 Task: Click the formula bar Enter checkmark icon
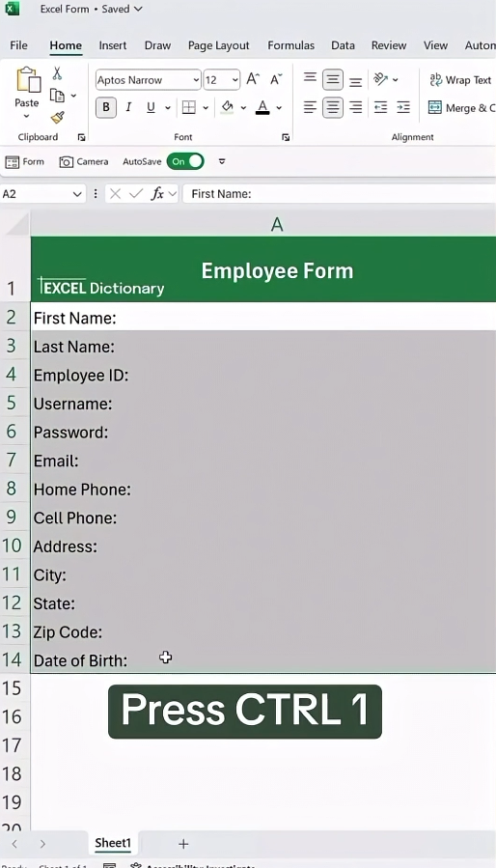tap(136, 194)
